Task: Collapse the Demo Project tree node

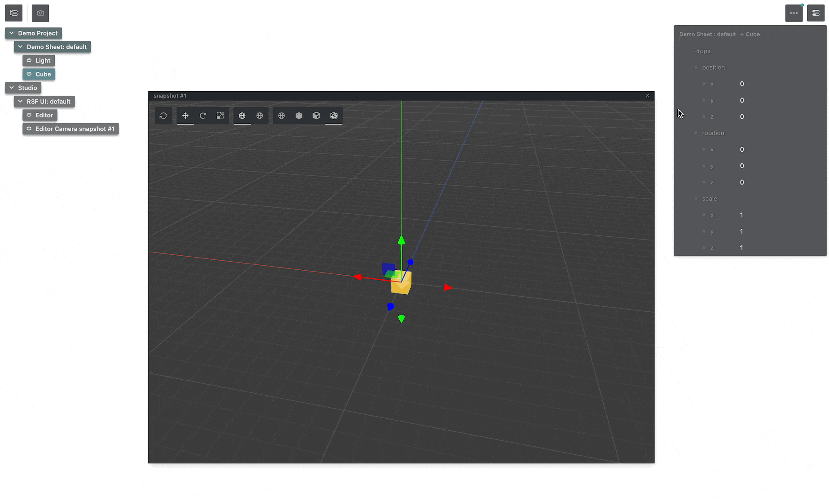Action: [x=12, y=33]
